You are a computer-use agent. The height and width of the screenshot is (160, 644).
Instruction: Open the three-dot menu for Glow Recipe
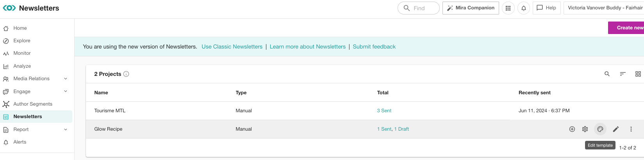point(631,129)
